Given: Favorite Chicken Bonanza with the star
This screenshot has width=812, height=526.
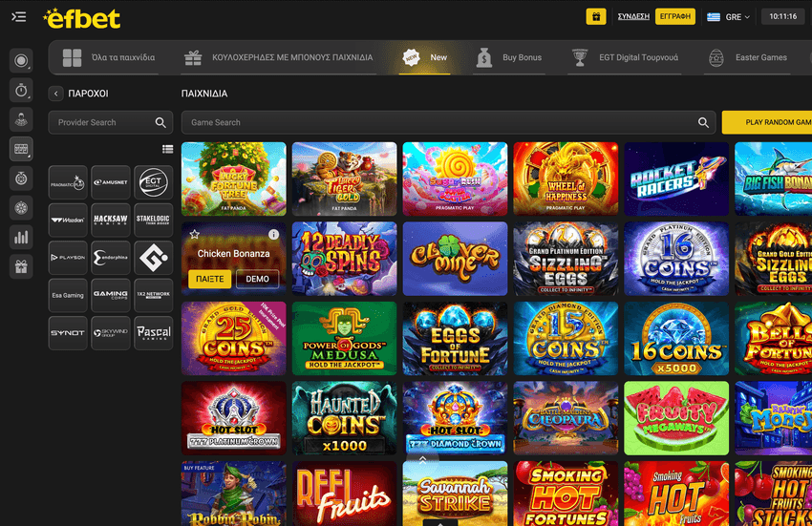Looking at the screenshot, I should (x=194, y=235).
